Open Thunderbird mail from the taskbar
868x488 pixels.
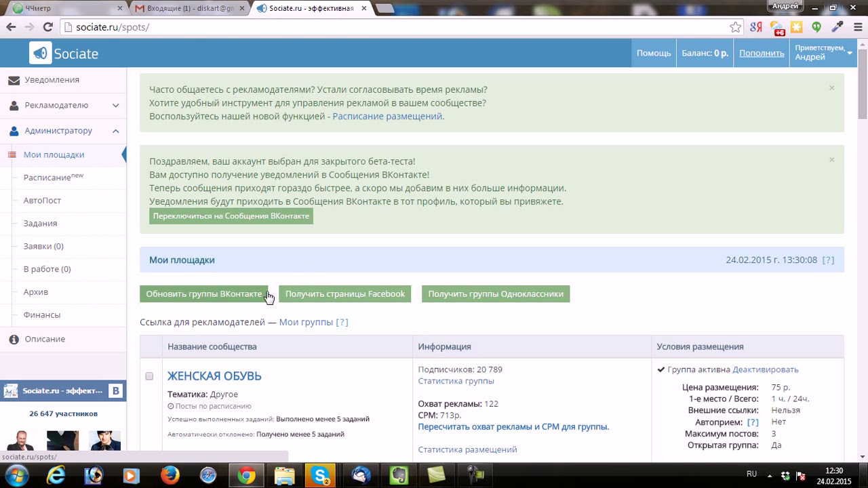pyautogui.click(x=361, y=476)
